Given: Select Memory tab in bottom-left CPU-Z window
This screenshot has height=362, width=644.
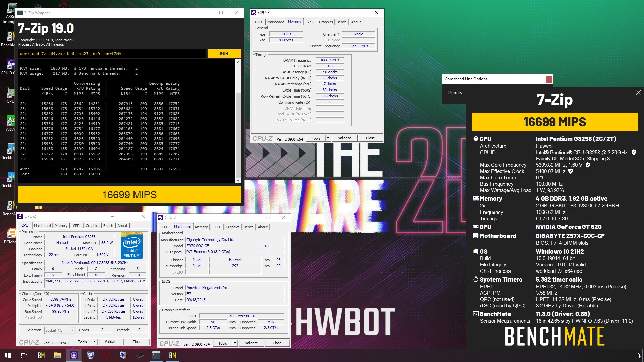Looking at the screenshot, I should point(61,226).
